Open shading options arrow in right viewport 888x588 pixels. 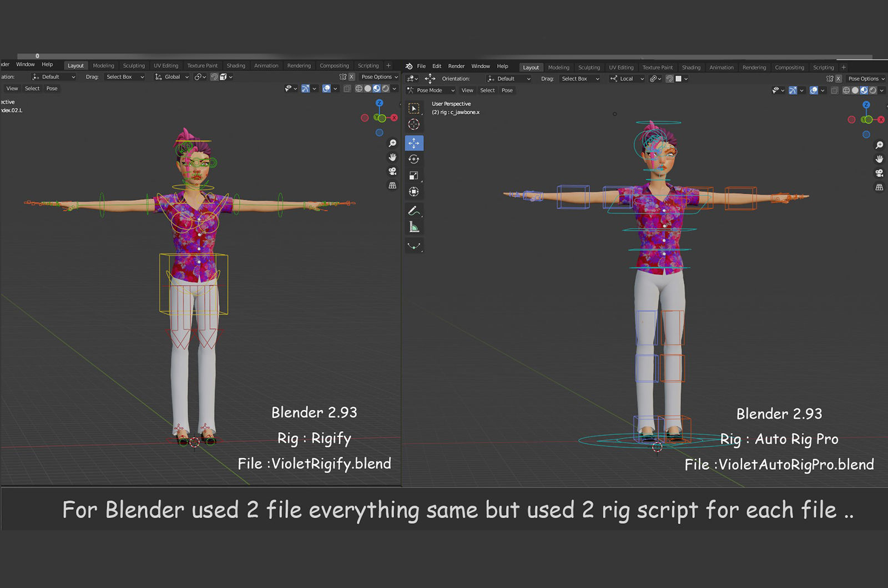tap(882, 90)
